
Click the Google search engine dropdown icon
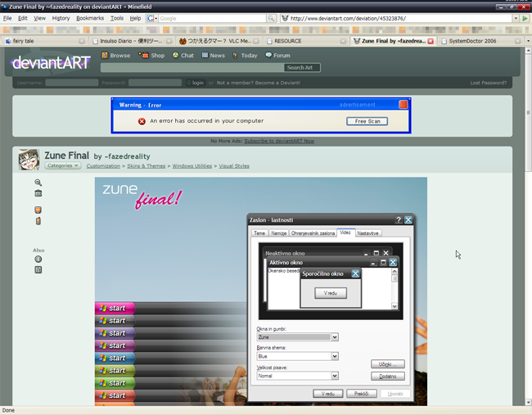(151, 18)
